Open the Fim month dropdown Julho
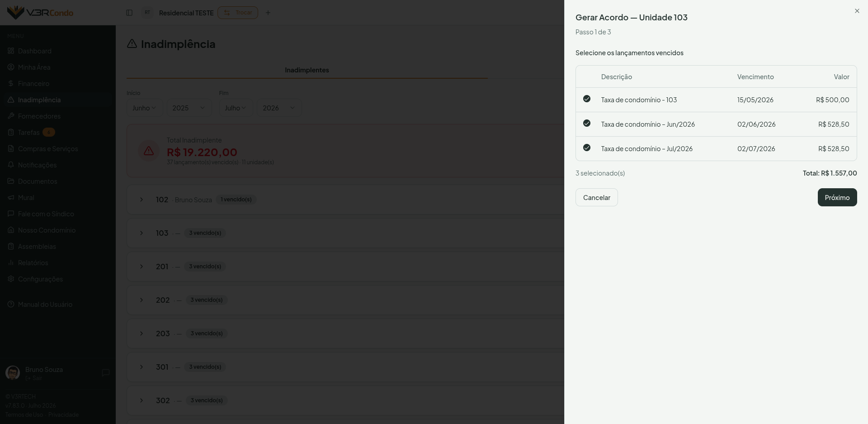Screen dimensions: 868x424 236,108
